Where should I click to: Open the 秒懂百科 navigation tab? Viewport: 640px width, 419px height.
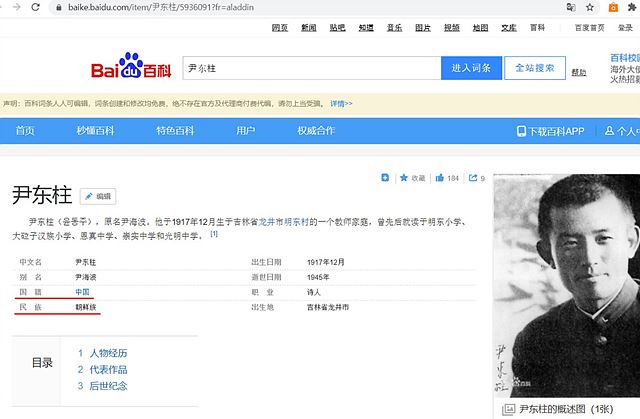point(96,131)
